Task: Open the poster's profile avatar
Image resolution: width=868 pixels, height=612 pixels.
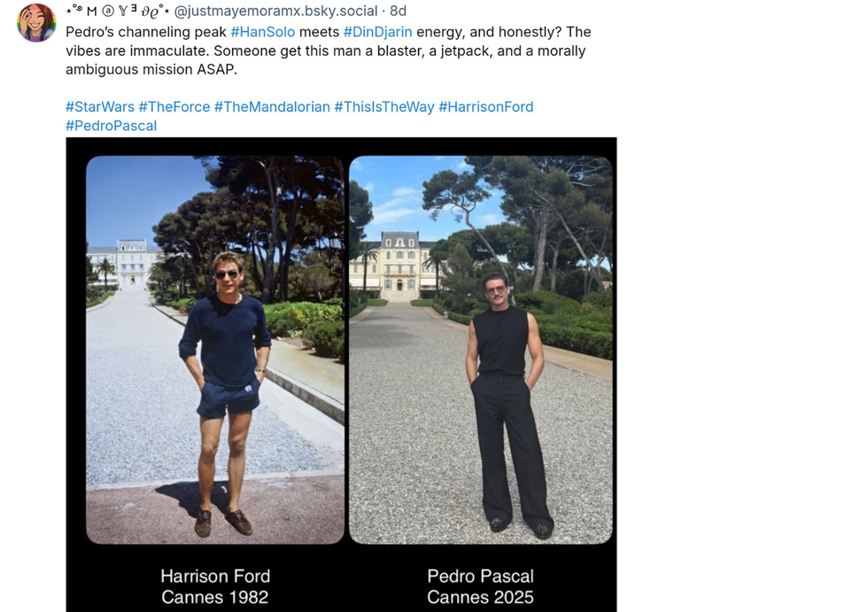Action: 36,22
